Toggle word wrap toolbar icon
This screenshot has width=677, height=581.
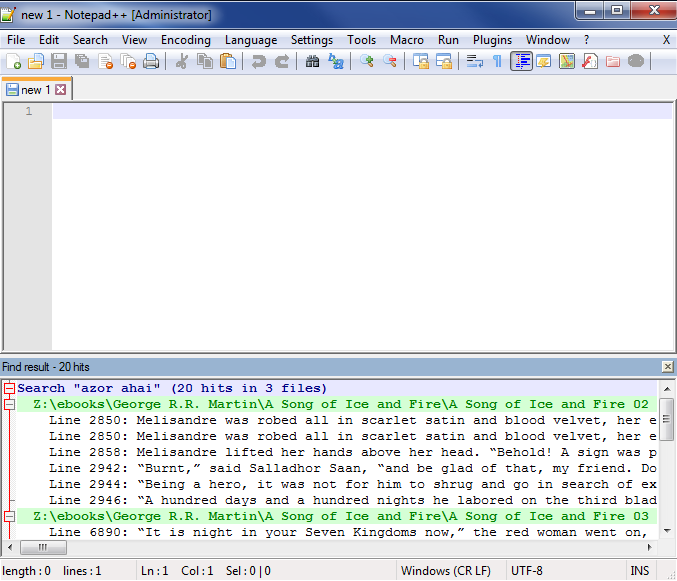tap(475, 61)
